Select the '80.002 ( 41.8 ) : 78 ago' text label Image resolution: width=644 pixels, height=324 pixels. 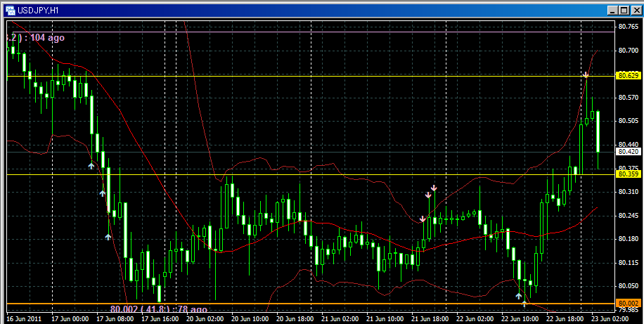158,309
